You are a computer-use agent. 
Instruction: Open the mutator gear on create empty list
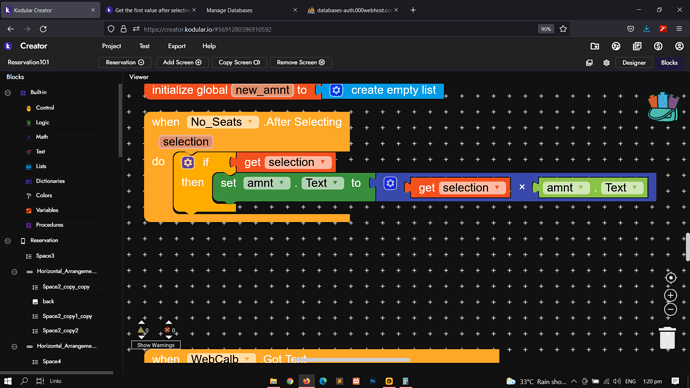(336, 90)
